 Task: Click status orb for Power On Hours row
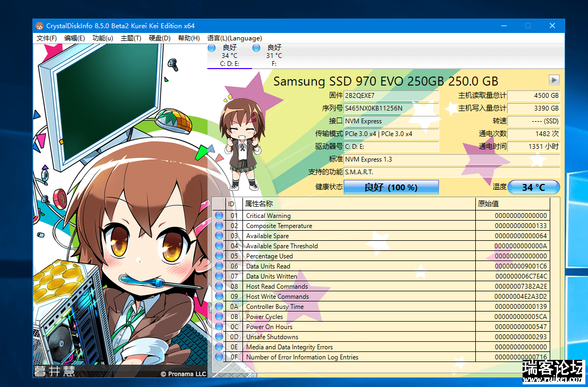[219, 327]
